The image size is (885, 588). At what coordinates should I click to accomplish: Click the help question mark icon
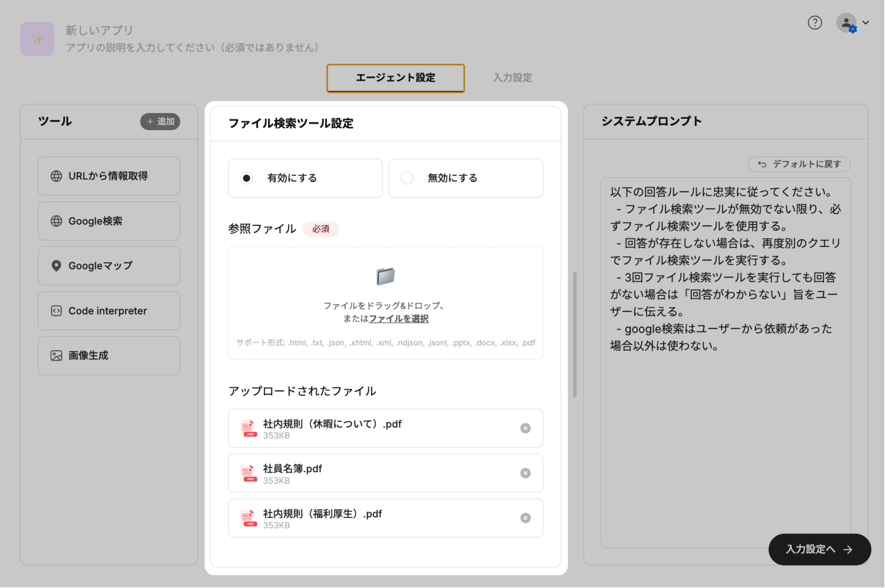coord(815,23)
